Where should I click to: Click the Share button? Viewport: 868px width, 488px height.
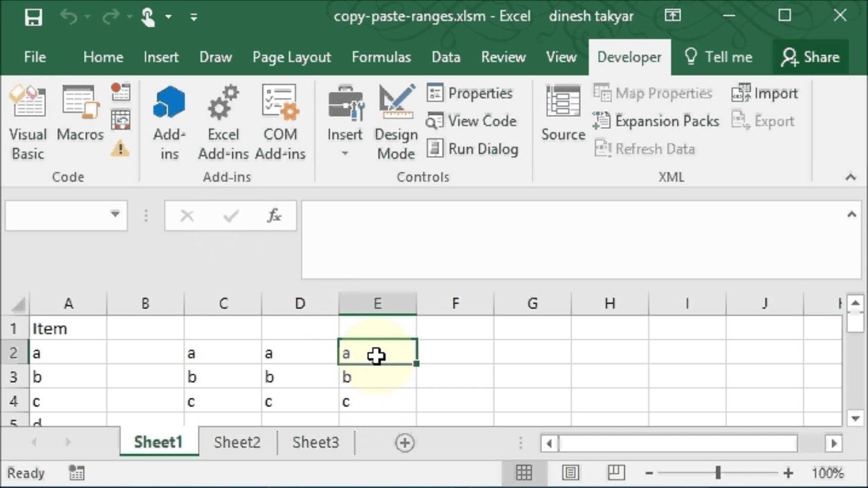pyautogui.click(x=810, y=57)
